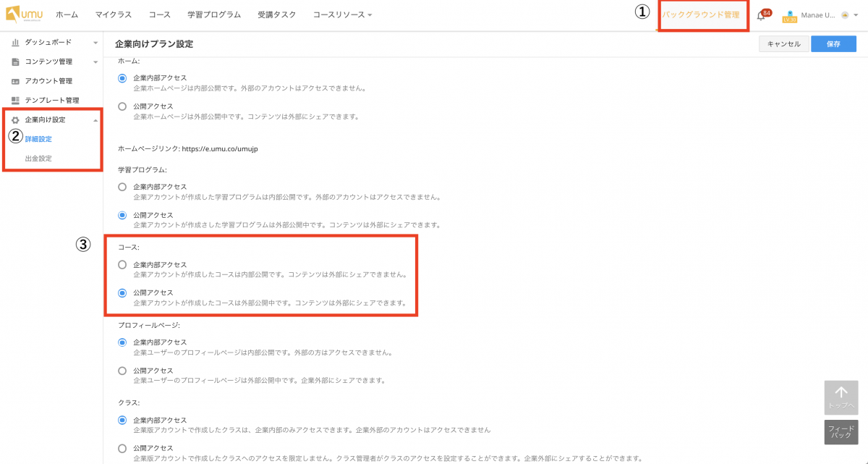Screen dimensions: 868x464
Task: Open the マイクラス navigation tab
Action: pyautogui.click(x=114, y=14)
